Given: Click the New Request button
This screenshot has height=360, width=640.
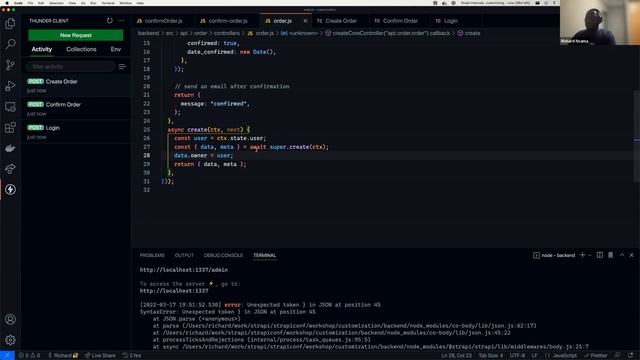Looking at the screenshot, I should click(x=76, y=35).
